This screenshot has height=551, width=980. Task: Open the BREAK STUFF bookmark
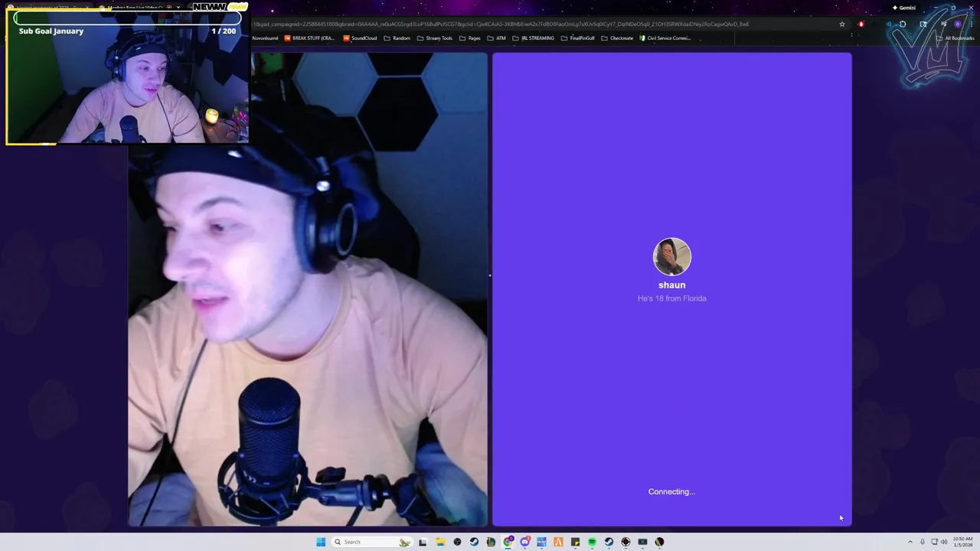pyautogui.click(x=309, y=38)
